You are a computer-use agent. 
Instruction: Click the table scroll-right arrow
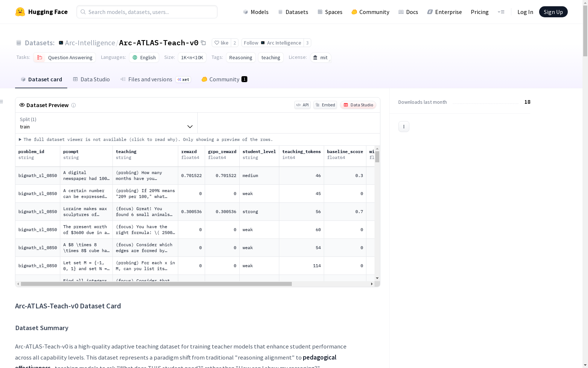(372, 284)
